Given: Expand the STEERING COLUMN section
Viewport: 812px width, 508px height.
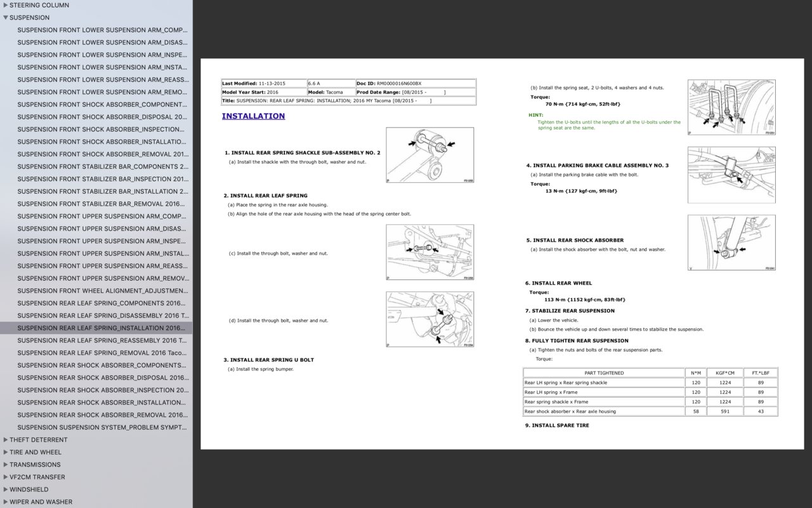Looking at the screenshot, I should 6,5.
